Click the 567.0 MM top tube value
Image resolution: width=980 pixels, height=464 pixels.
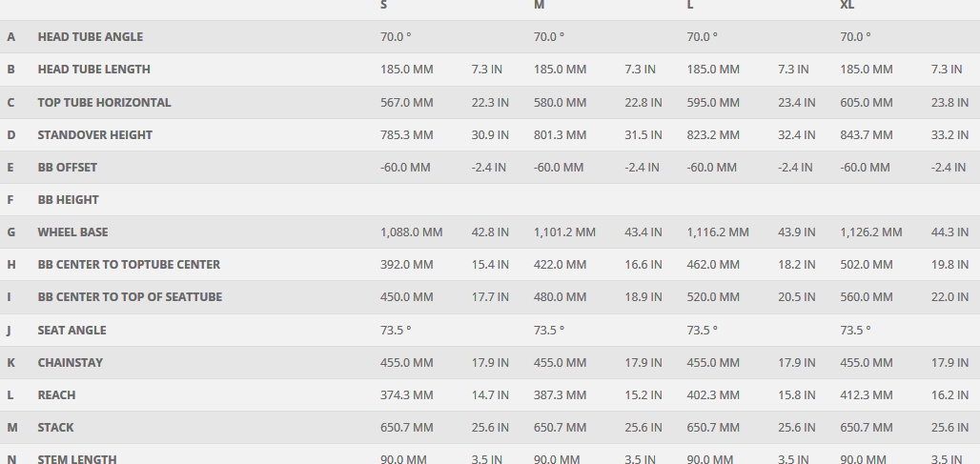click(x=406, y=102)
